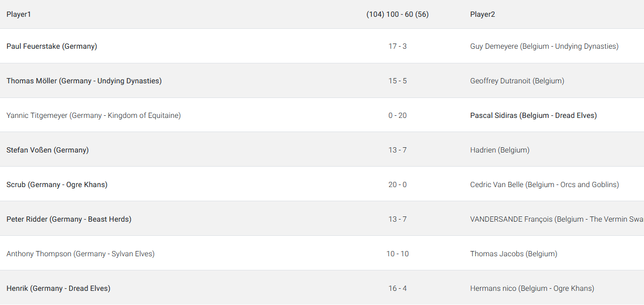Viewport: 644px width, 305px height.
Task: Select Henrik (Germany - Dread Elves)
Action: 58,288
